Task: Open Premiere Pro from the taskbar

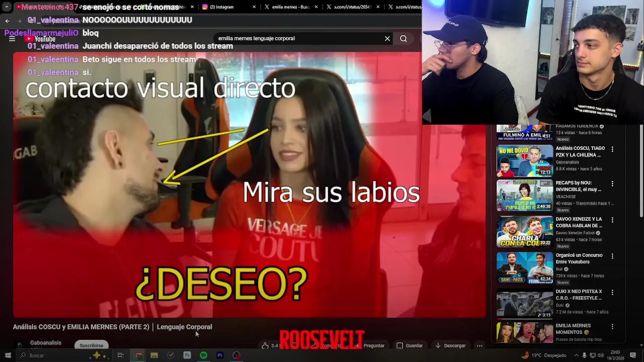Action: [220, 355]
